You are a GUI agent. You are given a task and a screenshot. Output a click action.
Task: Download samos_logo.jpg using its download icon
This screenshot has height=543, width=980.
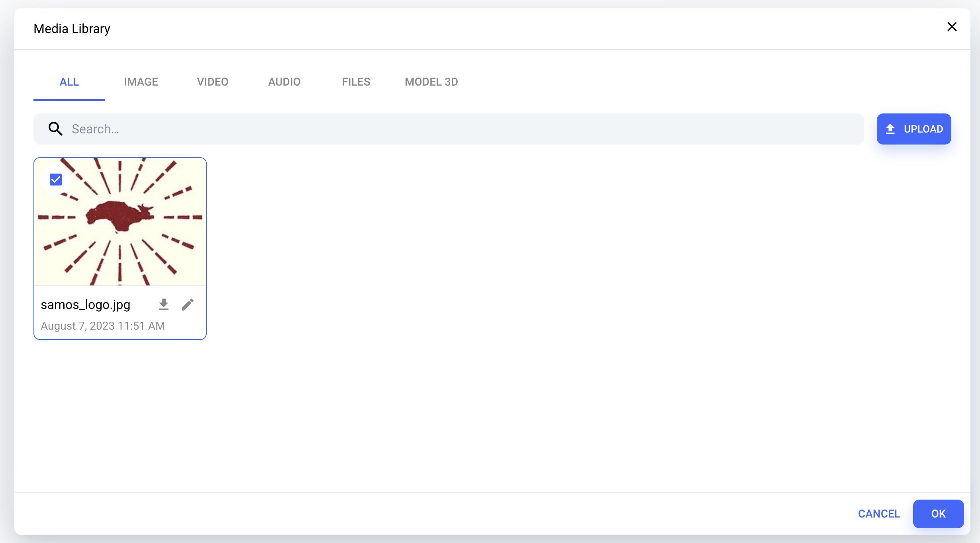pos(164,304)
